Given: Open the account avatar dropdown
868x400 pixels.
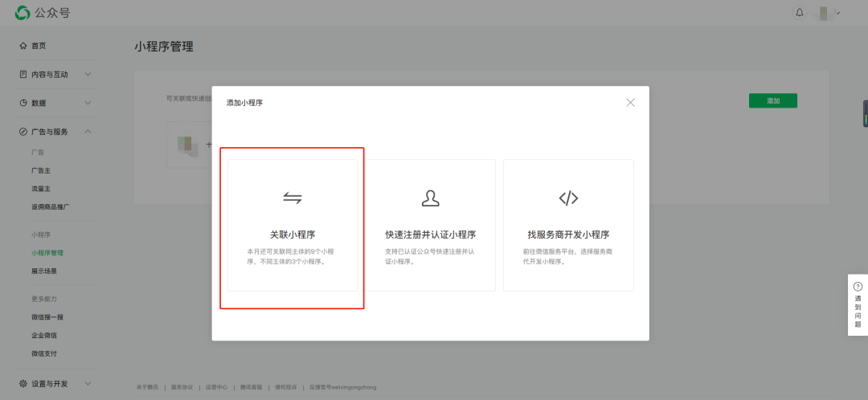Looking at the screenshot, I should click(x=828, y=13).
